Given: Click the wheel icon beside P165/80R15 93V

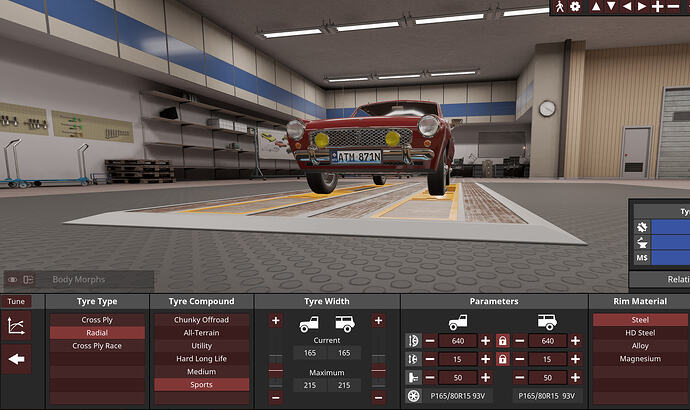Looking at the screenshot, I should (413, 396).
